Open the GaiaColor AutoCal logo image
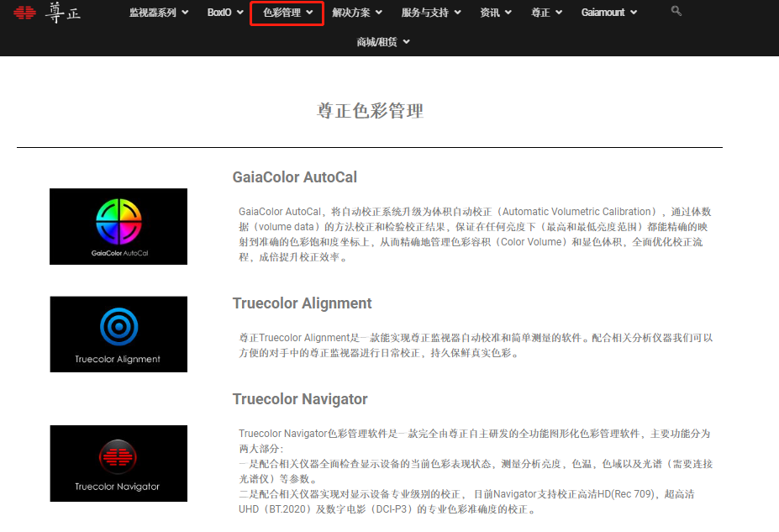The image size is (779, 532). pos(118,226)
